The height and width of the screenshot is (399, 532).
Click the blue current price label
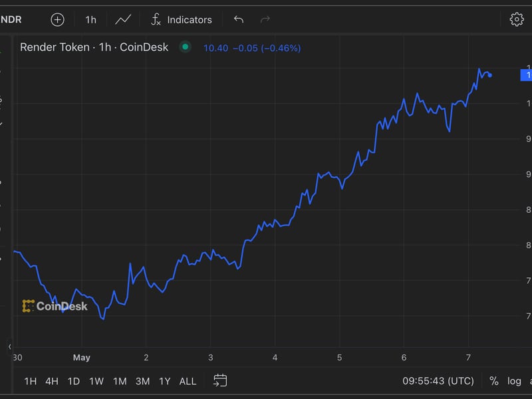(525, 75)
